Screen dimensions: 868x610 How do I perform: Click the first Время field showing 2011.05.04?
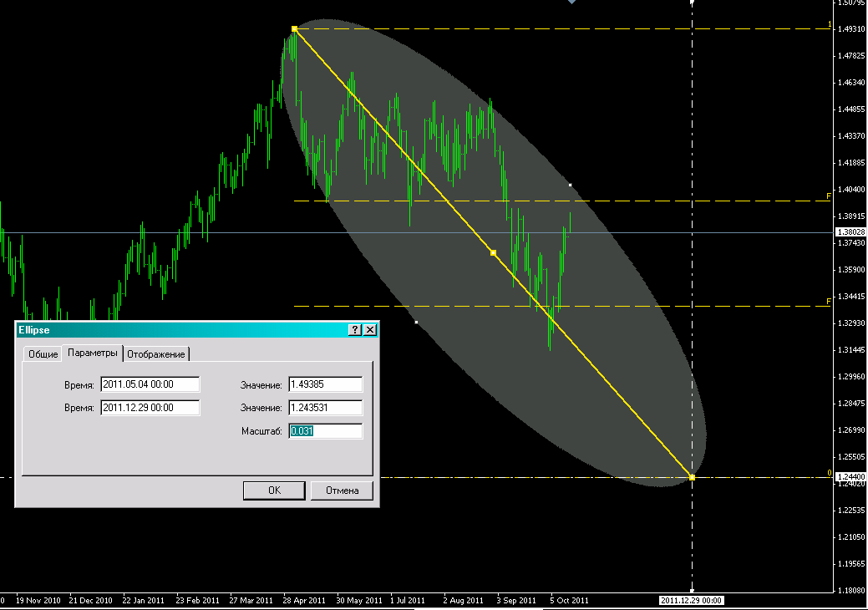(150, 384)
